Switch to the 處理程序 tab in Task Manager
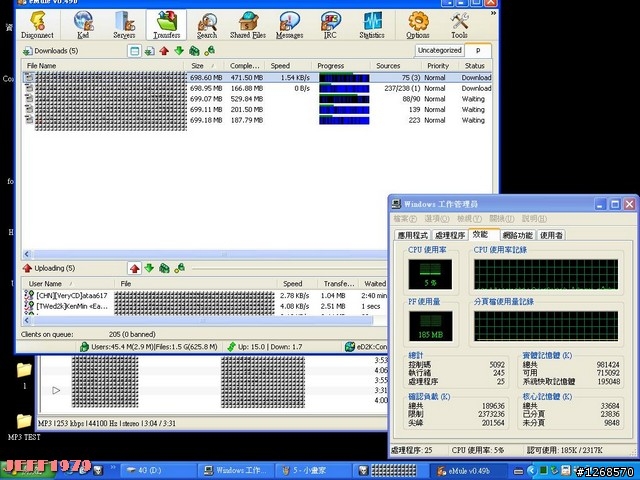The height and width of the screenshot is (480, 640). [450, 236]
